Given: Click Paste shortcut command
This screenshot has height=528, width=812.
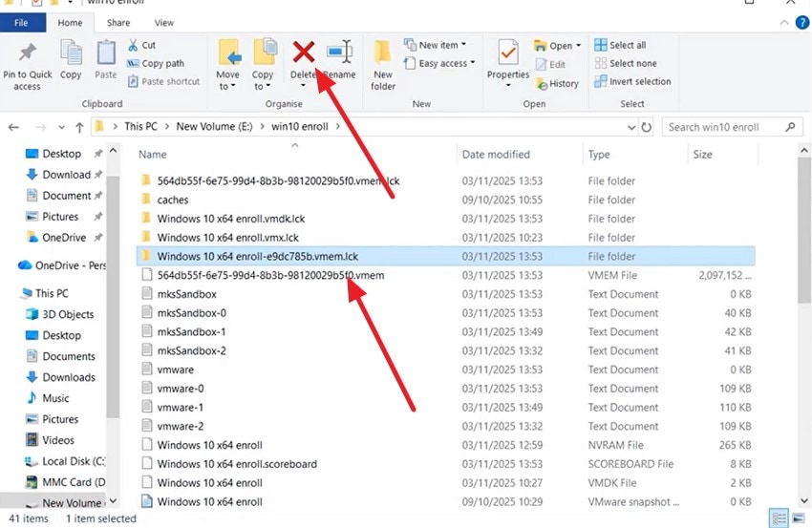Looking at the screenshot, I should 163,81.
